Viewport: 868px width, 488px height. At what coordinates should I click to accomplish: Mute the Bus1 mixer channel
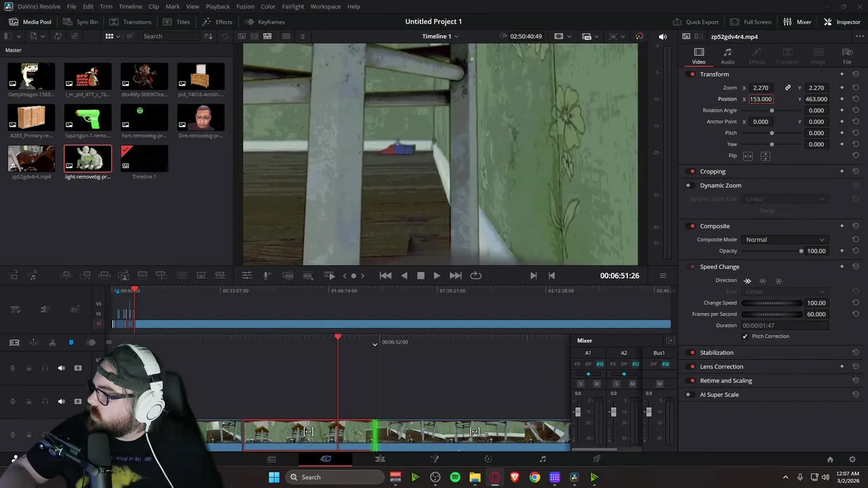pos(659,384)
